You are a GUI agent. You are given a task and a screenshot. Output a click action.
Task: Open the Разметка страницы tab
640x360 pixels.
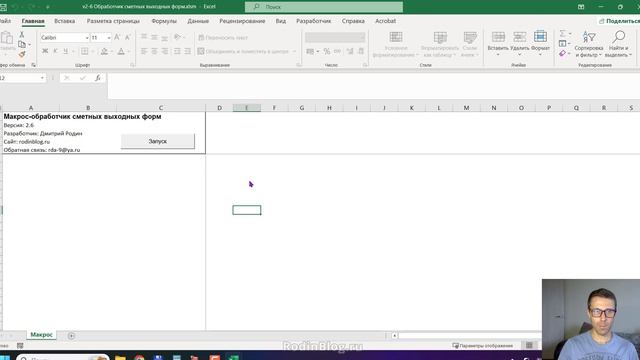(113, 21)
